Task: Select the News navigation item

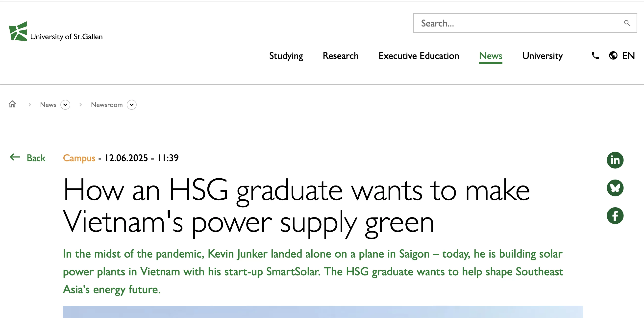Action: (x=491, y=55)
